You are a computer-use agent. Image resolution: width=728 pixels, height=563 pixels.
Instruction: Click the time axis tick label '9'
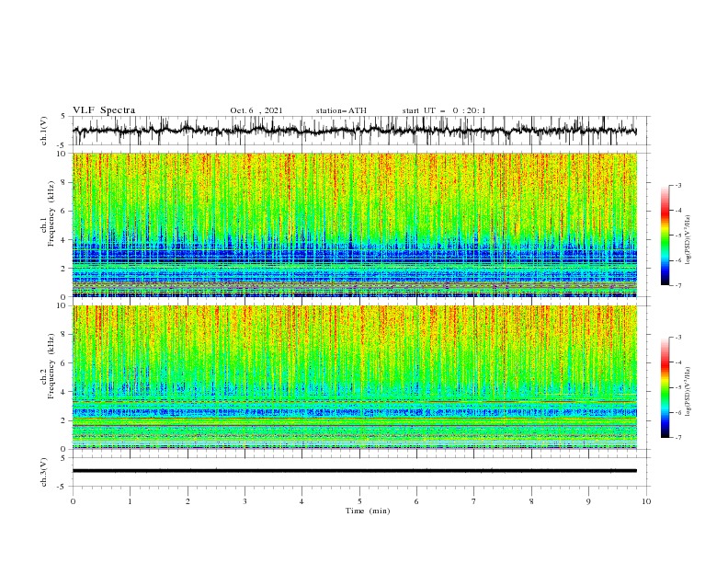coord(588,501)
